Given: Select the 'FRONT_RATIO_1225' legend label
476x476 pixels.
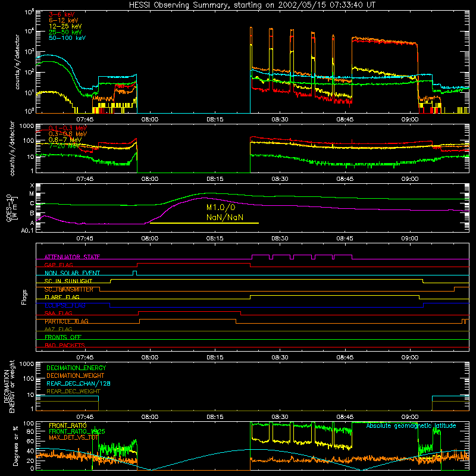Looking at the screenshot, I should (77, 431).
